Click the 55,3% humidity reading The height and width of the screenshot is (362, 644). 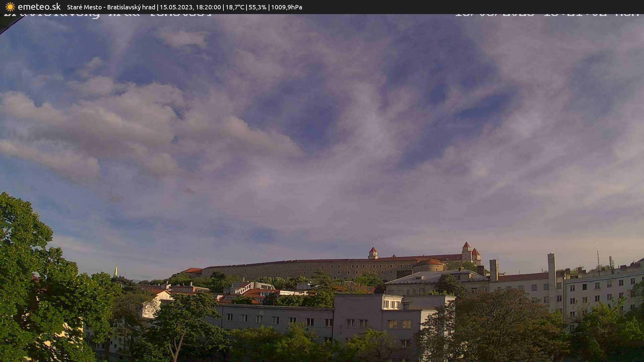pos(257,7)
